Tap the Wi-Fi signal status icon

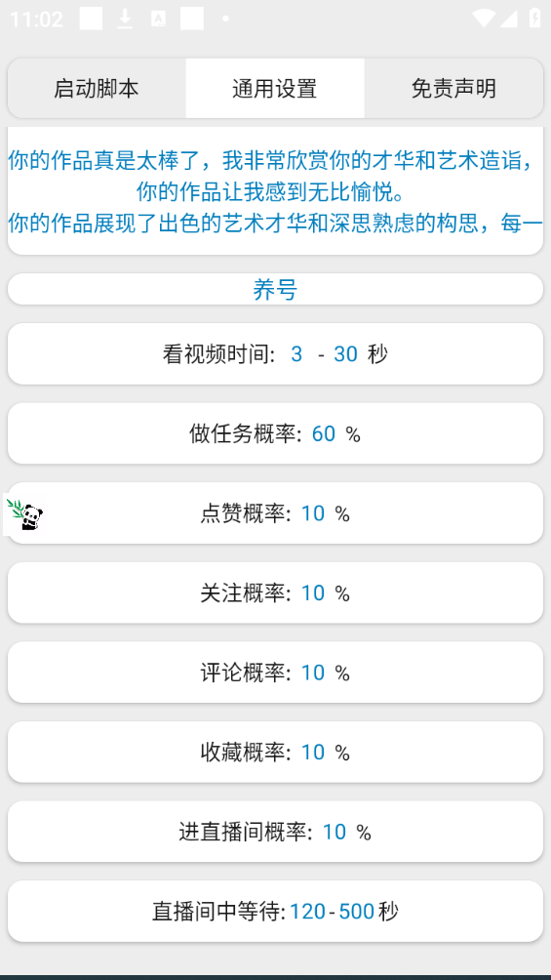(484, 19)
